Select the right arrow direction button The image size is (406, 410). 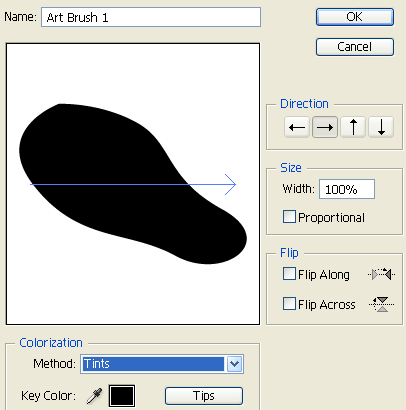tap(325, 127)
